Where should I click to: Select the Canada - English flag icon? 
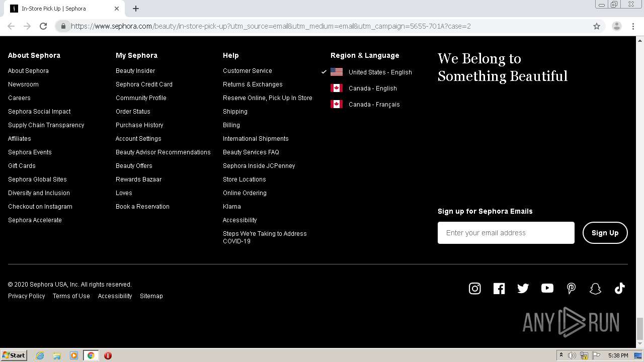(337, 88)
